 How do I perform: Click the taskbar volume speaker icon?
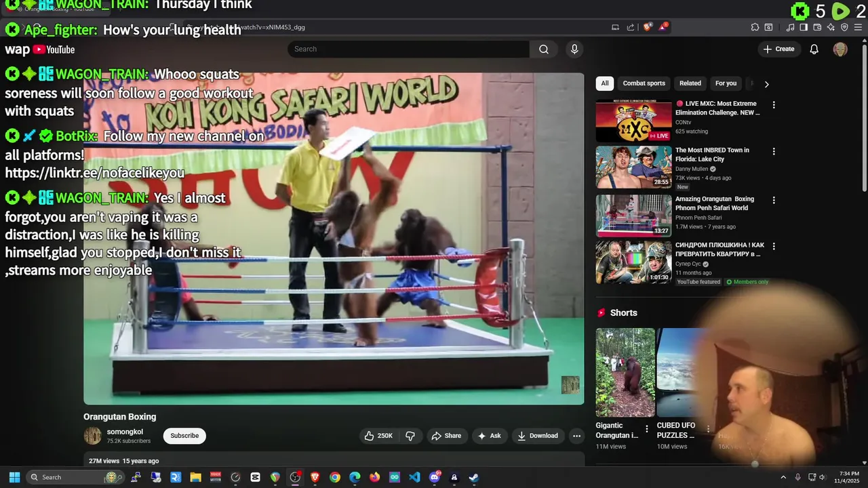pos(822,477)
